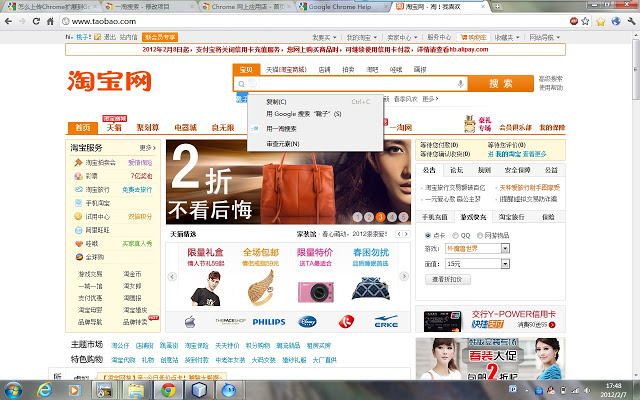Viewport: 640px width, 400px height.
Task: Click the volume icon in system tray
Action: point(588,391)
